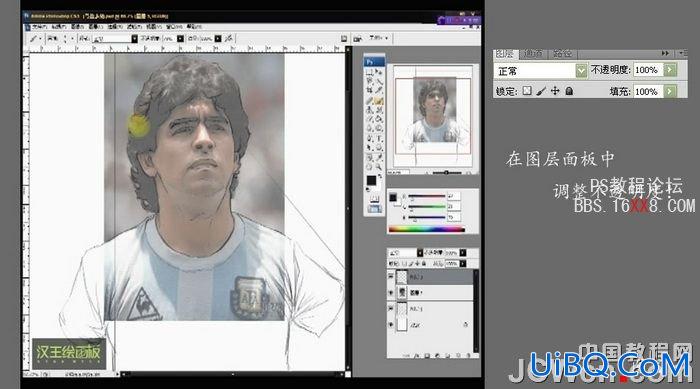Image resolution: width=700 pixels, height=389 pixels.
Task: Click the lock image pixels brush icon
Action: click(x=541, y=91)
